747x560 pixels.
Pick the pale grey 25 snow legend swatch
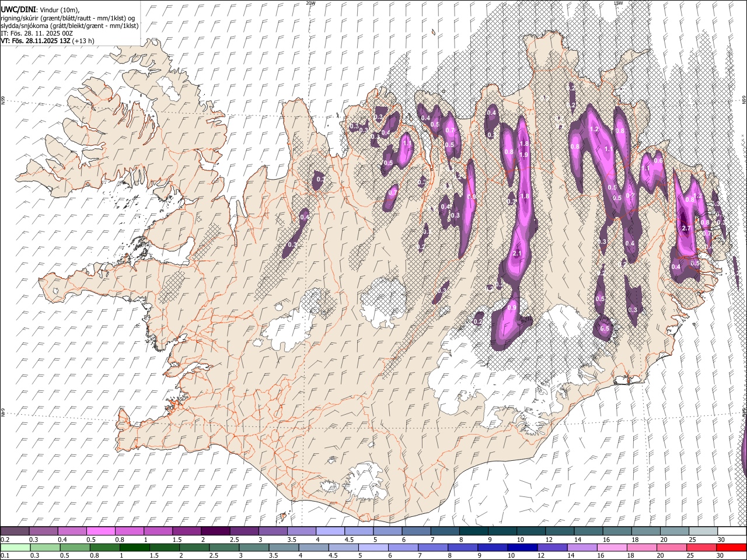[x=703, y=531]
